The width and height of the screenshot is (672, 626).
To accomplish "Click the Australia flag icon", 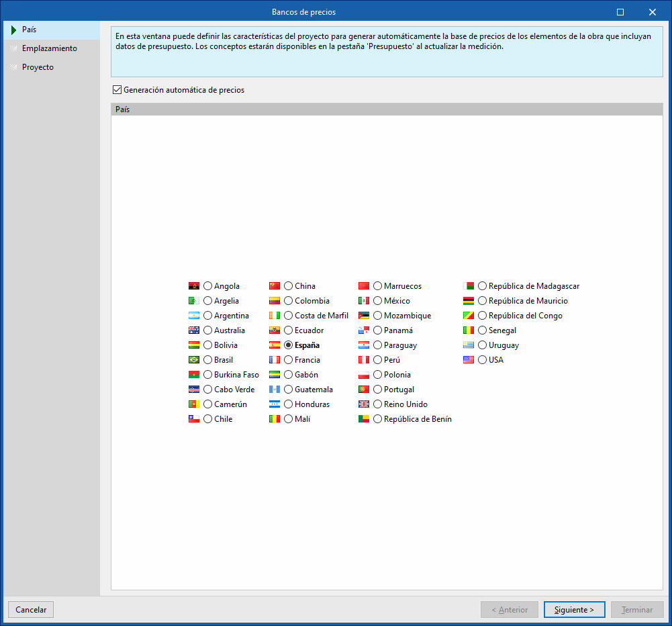I will coord(194,330).
